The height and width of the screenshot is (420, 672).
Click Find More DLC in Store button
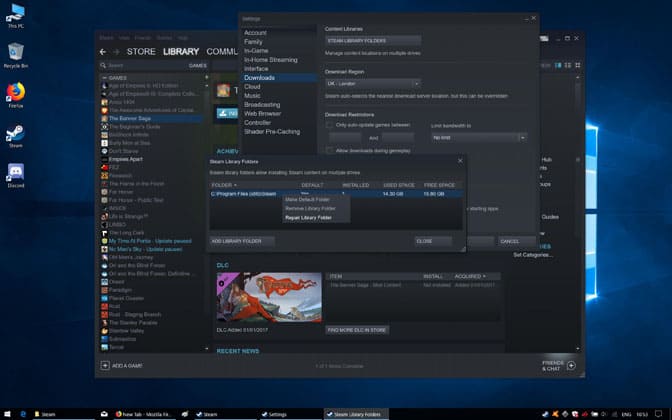[357, 330]
